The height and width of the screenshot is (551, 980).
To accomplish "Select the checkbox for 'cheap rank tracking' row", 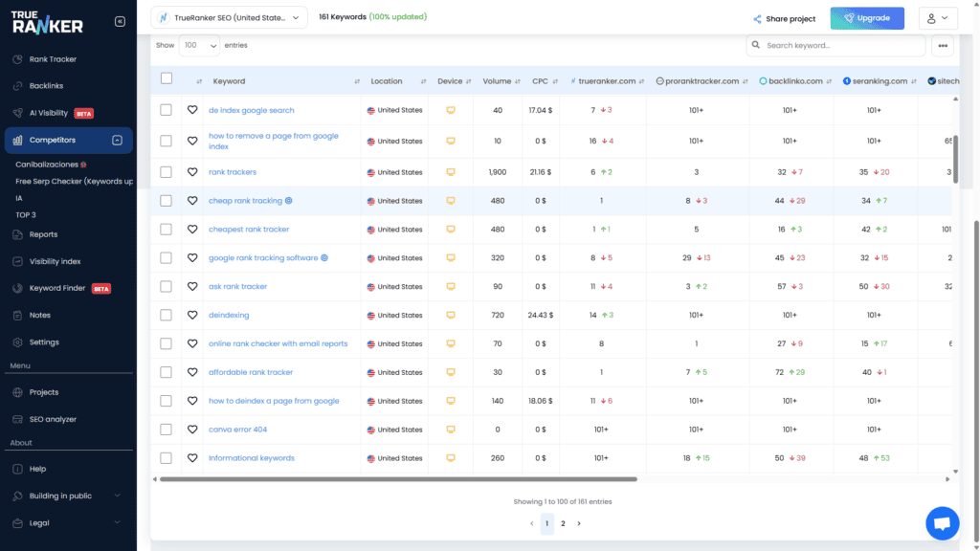I will click(167, 201).
